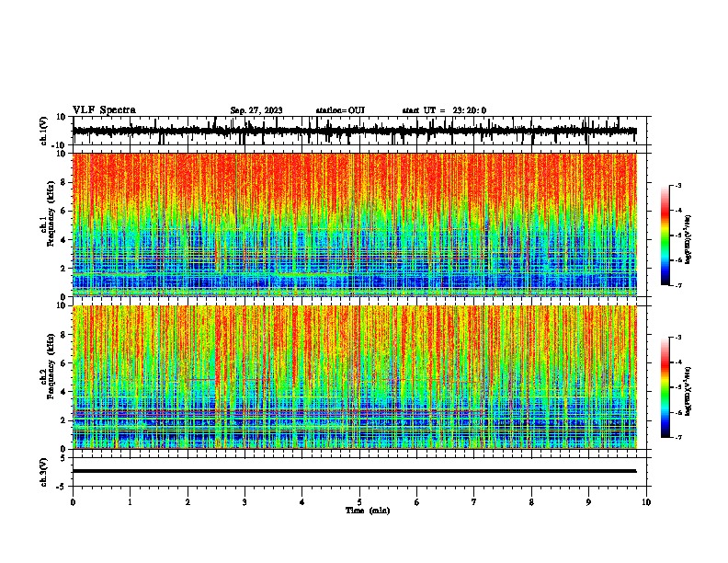Click the "VLF Spectra" title text
The width and height of the screenshot is (728, 563).
tap(104, 110)
